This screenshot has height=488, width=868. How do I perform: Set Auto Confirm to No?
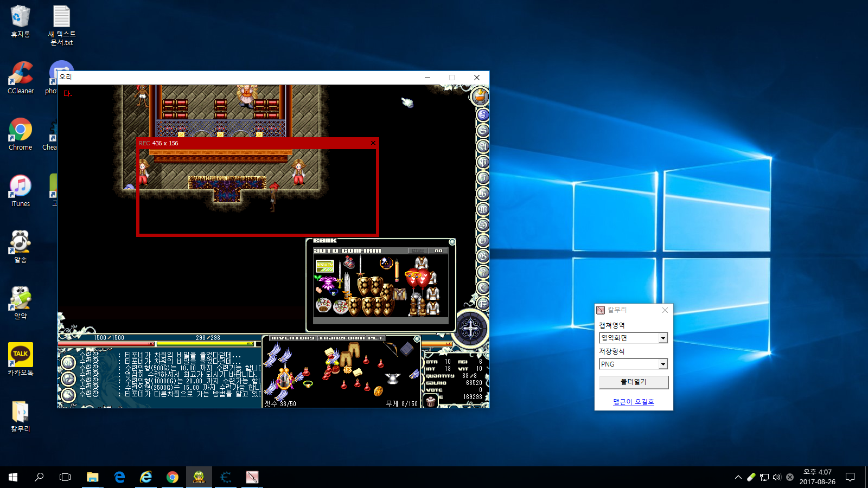438,251
